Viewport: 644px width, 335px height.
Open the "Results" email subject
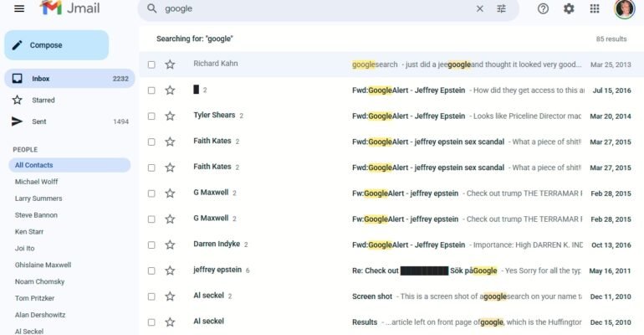click(x=365, y=322)
